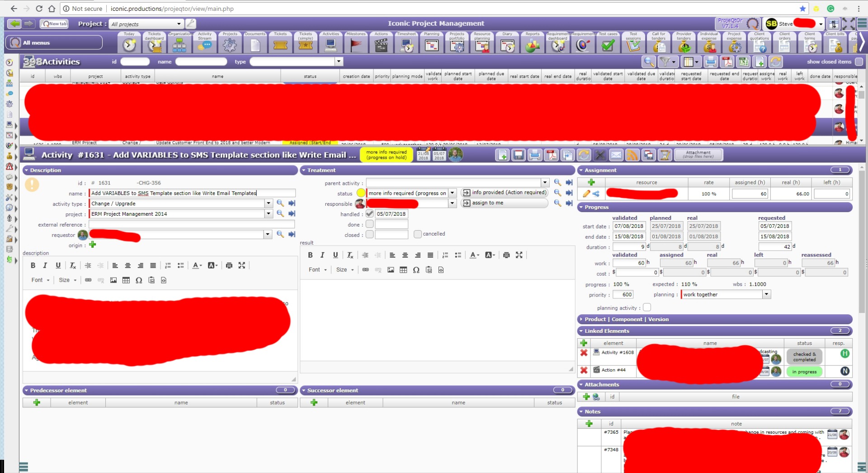
Task: Enable the show closed items checkbox
Action: [x=859, y=62]
